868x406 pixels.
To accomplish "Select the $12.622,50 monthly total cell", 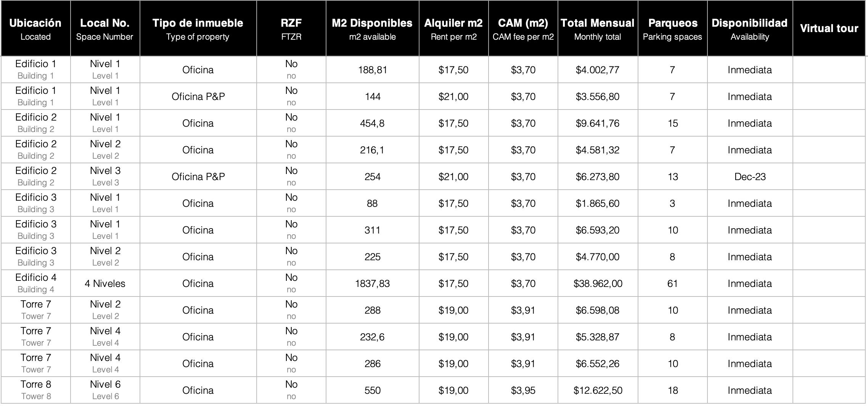I will tap(598, 390).
